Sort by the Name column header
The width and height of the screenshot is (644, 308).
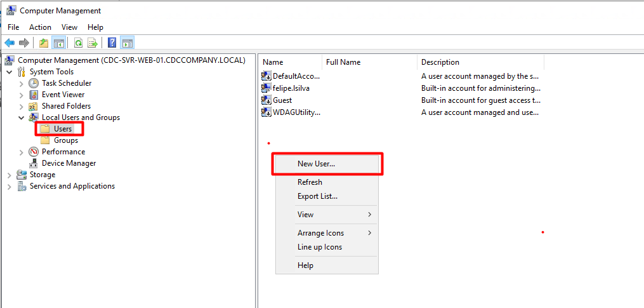point(291,62)
